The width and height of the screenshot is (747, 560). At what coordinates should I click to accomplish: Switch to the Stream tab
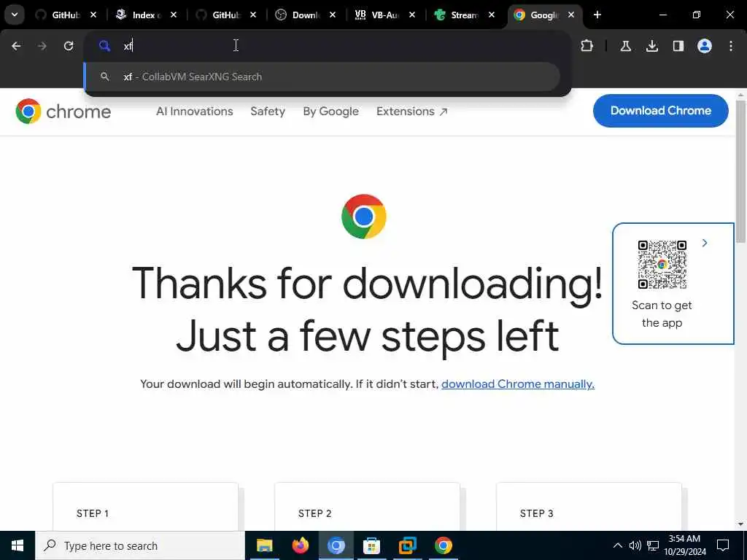465,15
